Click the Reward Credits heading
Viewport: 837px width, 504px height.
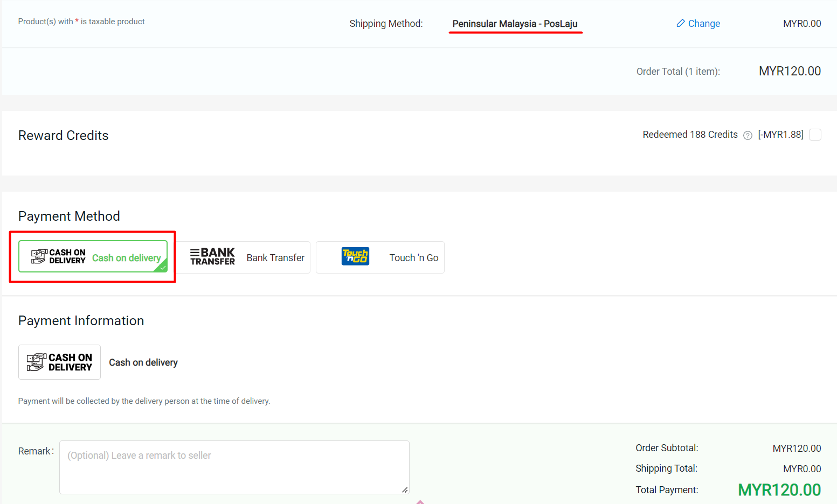click(64, 136)
